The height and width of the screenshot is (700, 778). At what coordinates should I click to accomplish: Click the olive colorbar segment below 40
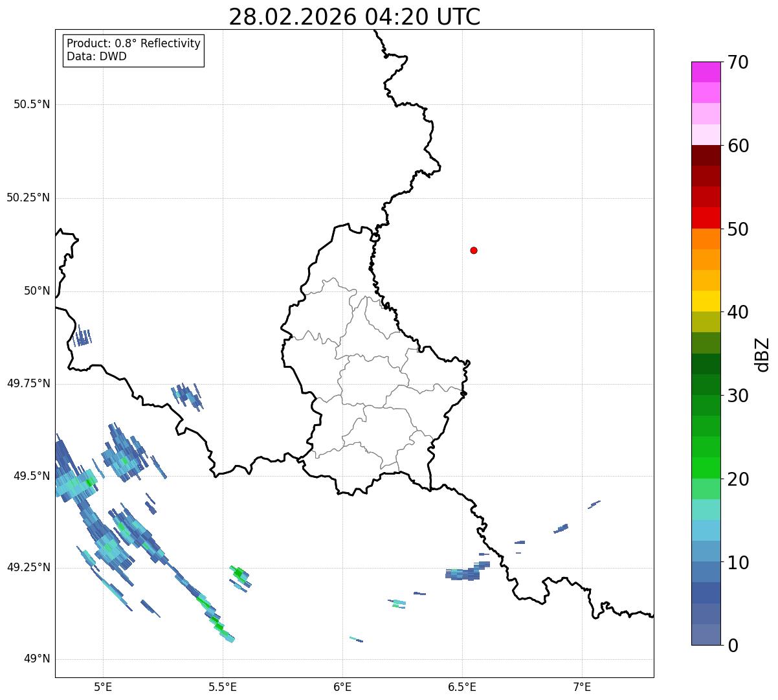click(x=706, y=322)
